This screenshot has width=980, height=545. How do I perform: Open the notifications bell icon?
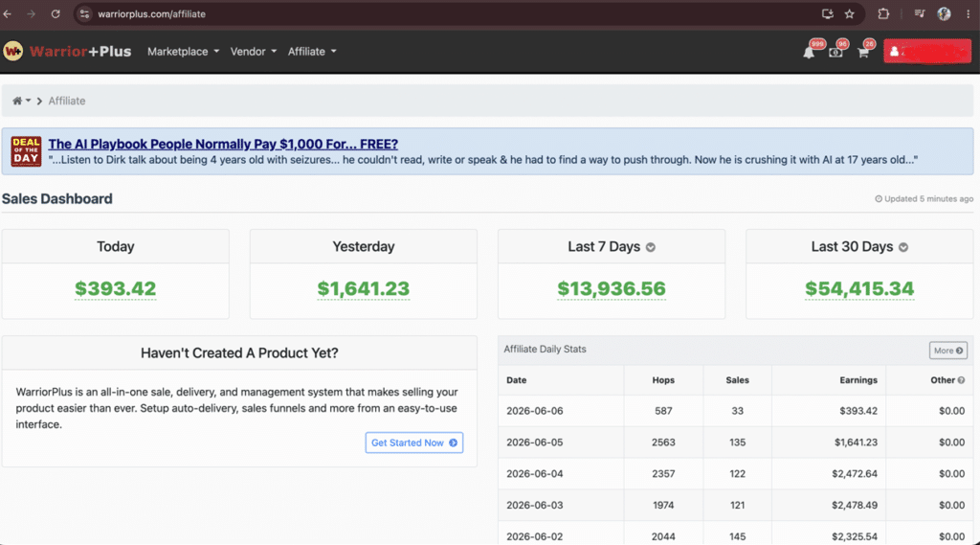coord(809,53)
